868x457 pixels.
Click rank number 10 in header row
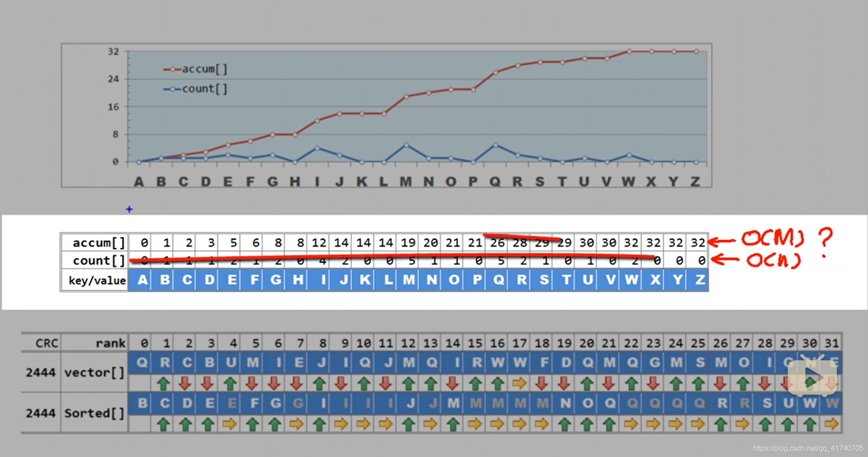pyautogui.click(x=364, y=343)
